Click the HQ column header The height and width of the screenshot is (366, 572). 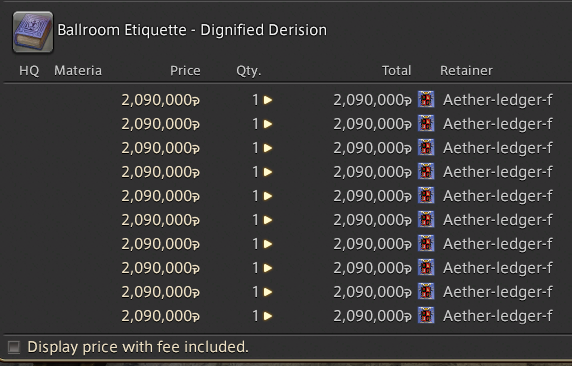tap(29, 70)
